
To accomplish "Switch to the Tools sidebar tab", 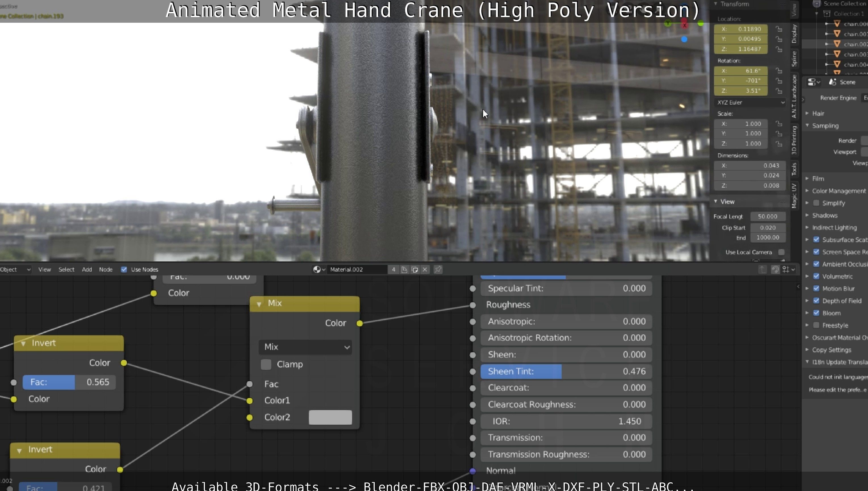I will [794, 169].
